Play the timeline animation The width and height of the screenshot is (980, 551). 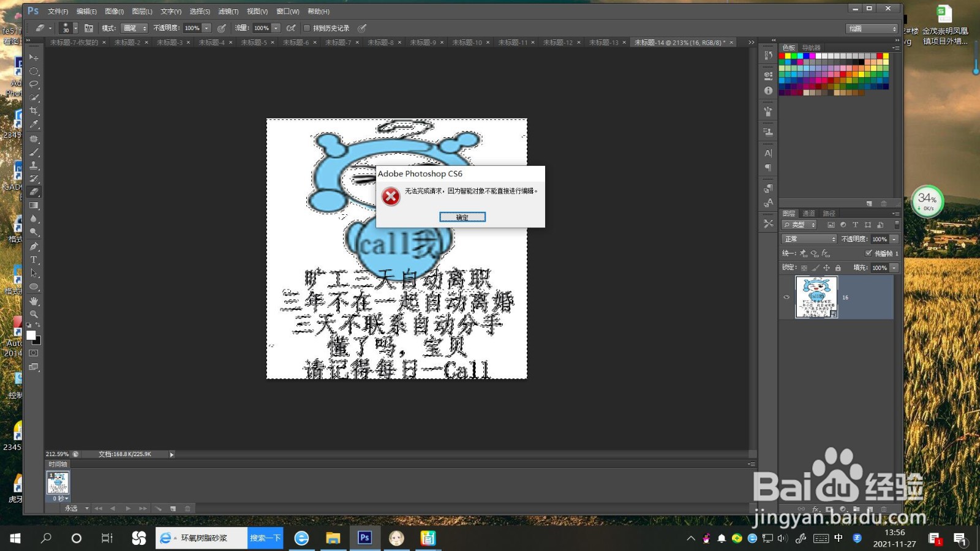point(128,509)
